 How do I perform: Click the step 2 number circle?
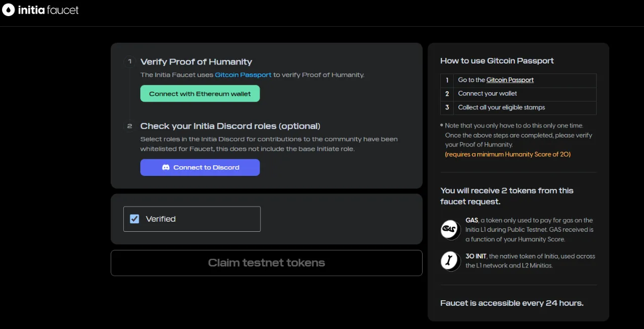130,126
